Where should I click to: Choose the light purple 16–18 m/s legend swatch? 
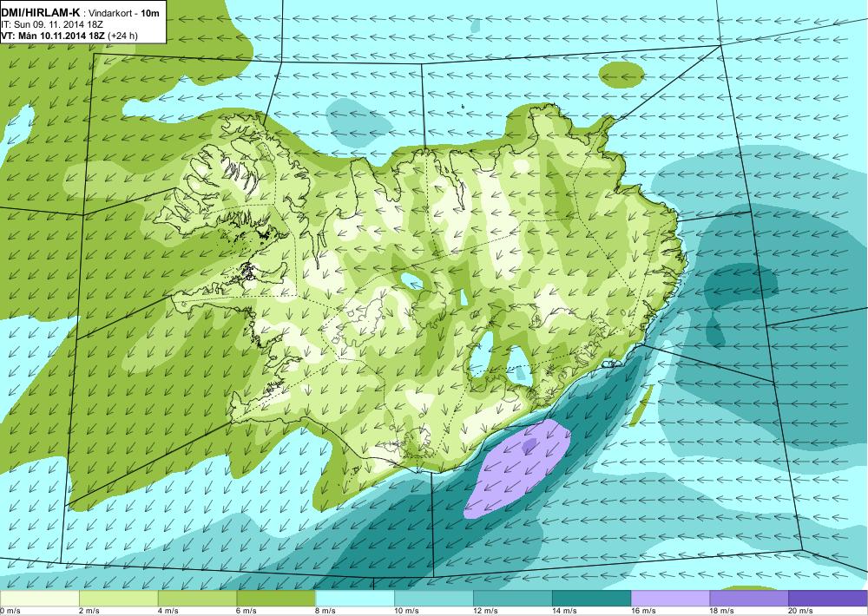(x=670, y=599)
